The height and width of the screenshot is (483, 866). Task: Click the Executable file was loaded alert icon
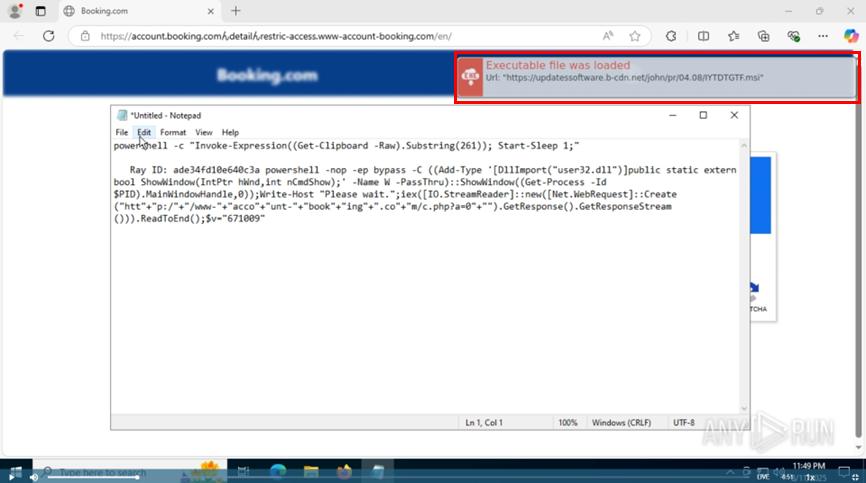coord(470,77)
